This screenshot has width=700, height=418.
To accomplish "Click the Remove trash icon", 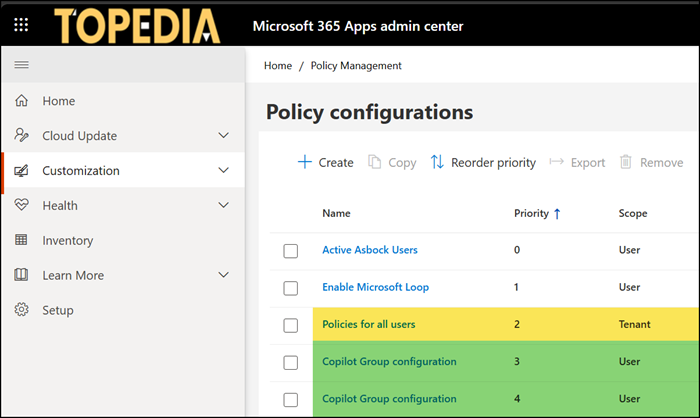I will (625, 162).
